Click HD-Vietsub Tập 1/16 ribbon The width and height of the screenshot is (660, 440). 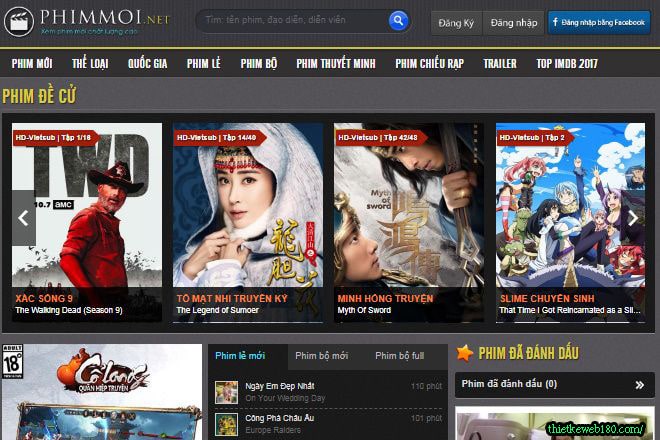(55, 138)
